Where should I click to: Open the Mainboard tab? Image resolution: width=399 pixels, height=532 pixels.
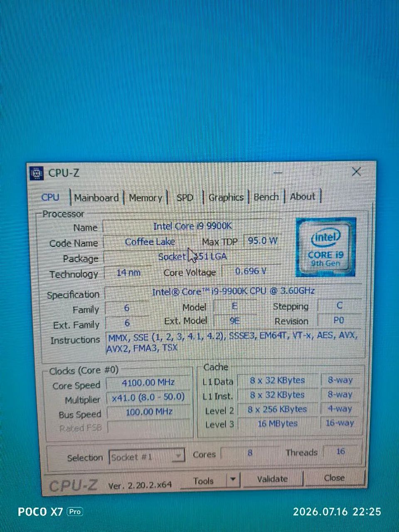[96, 198]
